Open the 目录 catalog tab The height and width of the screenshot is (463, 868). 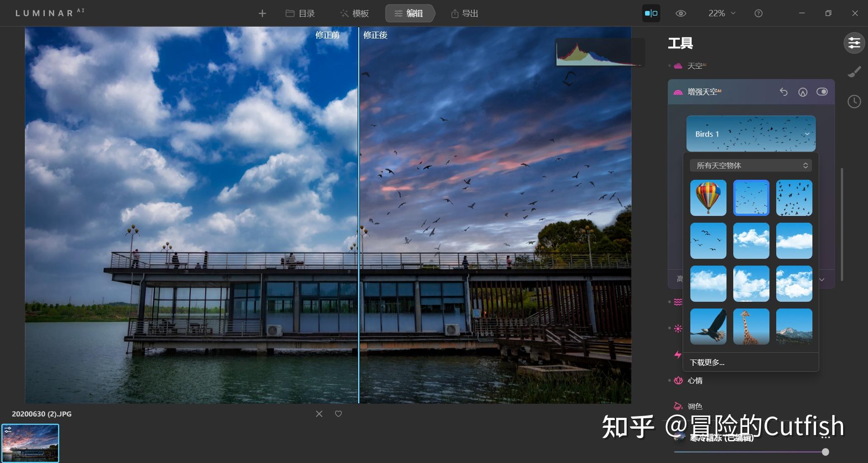(300, 14)
